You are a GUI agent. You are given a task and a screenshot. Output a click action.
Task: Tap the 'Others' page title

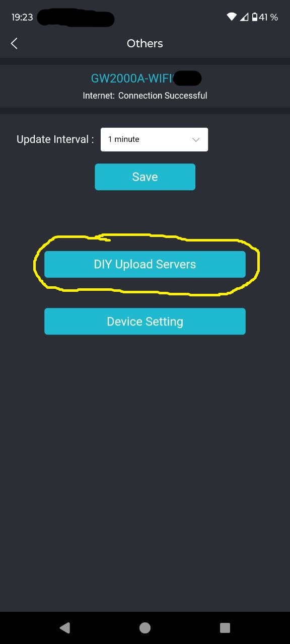click(145, 43)
